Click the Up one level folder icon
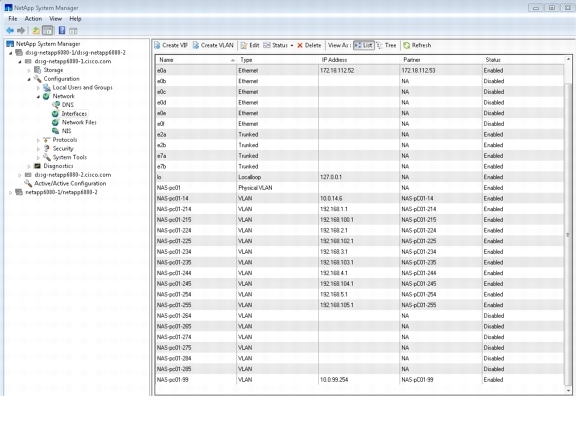Image resolution: width=576 pixels, height=431 pixels. click(x=36, y=30)
